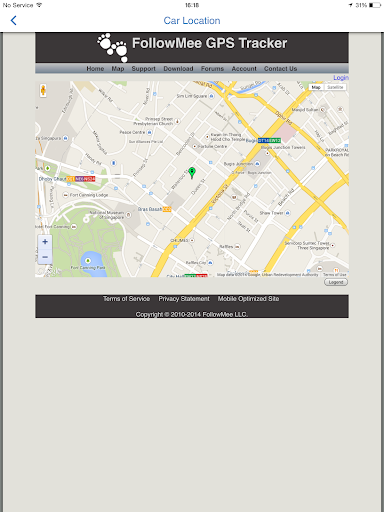Click the green car location marker
This screenshot has height=512, width=384.
click(192, 173)
